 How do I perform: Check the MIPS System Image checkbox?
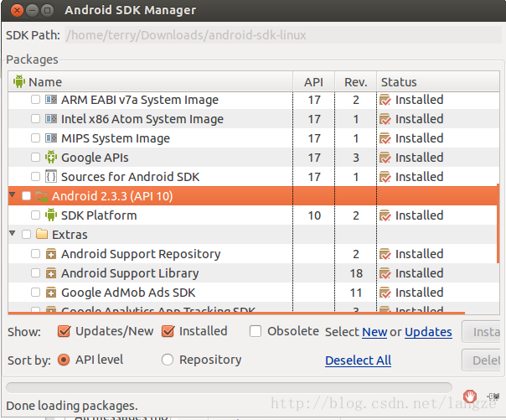tap(35, 138)
